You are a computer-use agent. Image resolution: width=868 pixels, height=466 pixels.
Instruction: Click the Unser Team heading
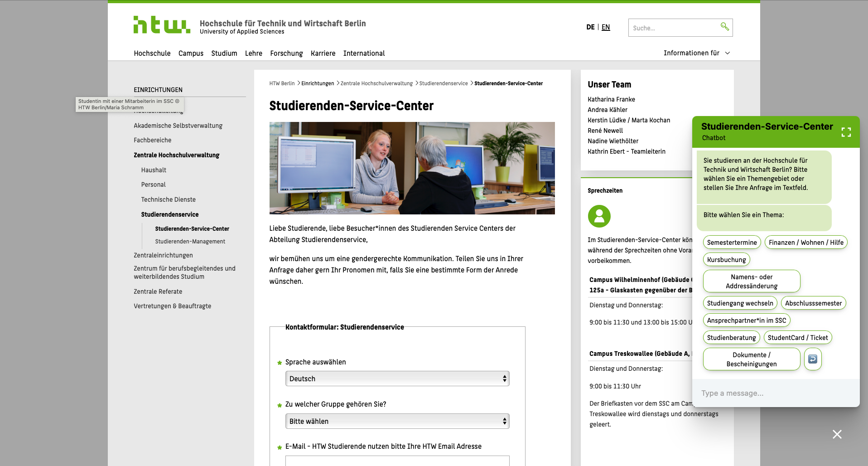[609, 84]
